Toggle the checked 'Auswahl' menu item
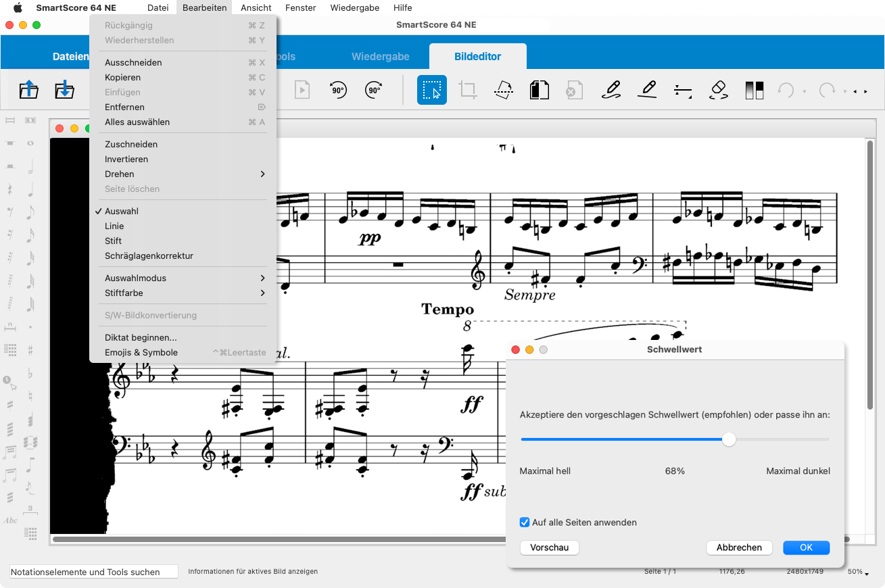The image size is (885, 588). [x=122, y=212]
